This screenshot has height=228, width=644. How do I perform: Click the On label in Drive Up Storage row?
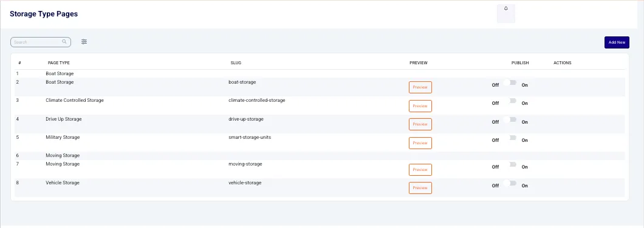(524, 122)
